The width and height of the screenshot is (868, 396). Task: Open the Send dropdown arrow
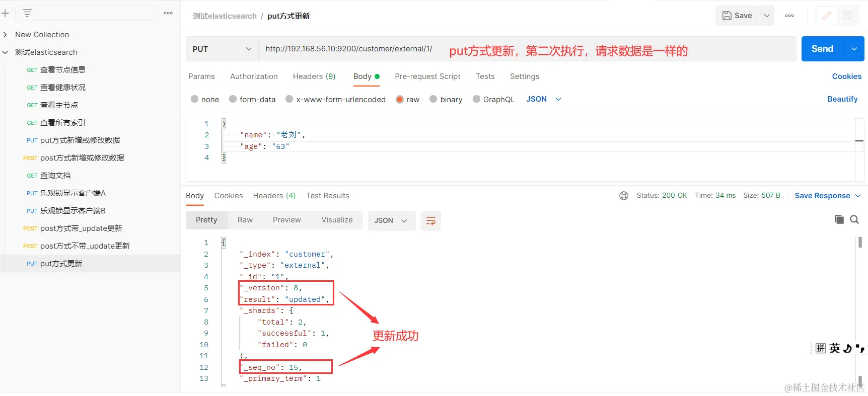854,49
